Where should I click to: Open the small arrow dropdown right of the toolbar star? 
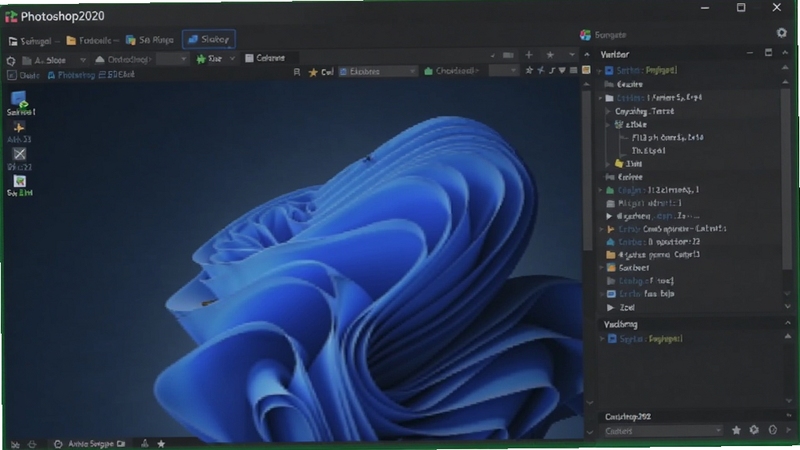pyautogui.click(x=572, y=55)
